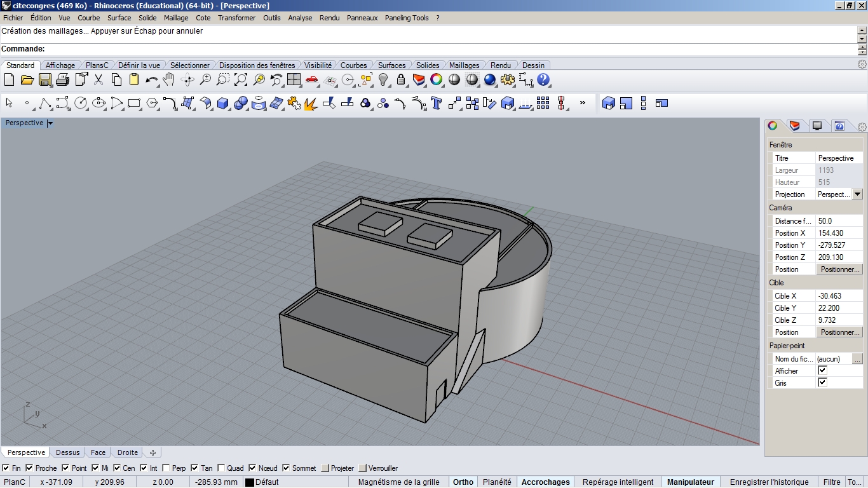Open the Perspective viewport title dropdown arrow
Image resolution: width=868 pixels, height=488 pixels.
coord(50,123)
